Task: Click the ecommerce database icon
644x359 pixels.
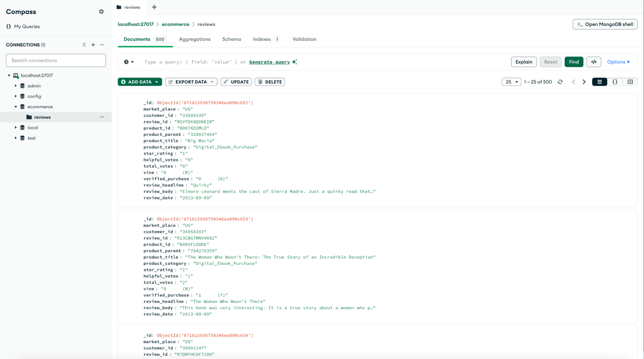Action: click(x=22, y=107)
